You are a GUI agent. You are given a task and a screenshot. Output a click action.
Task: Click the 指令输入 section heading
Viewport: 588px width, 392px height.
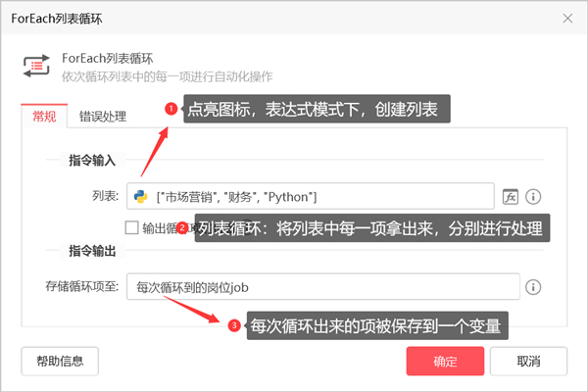[92, 160]
